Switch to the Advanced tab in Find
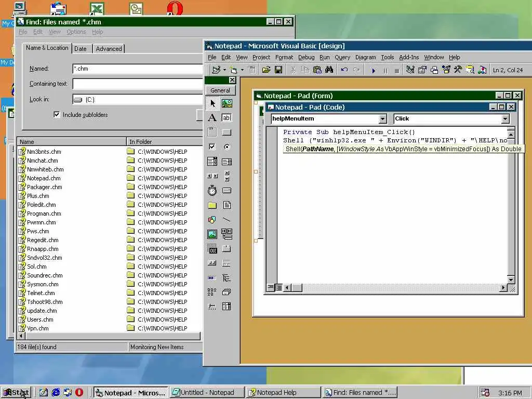The width and height of the screenshot is (532, 399). 109,49
